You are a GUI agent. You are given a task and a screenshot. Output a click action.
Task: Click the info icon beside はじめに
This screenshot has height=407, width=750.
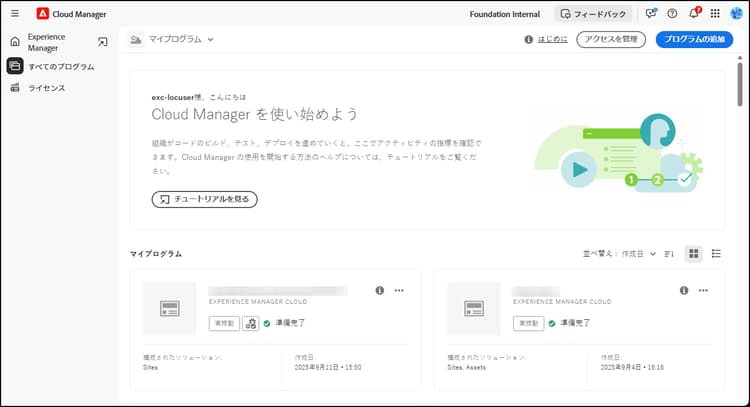click(x=529, y=39)
